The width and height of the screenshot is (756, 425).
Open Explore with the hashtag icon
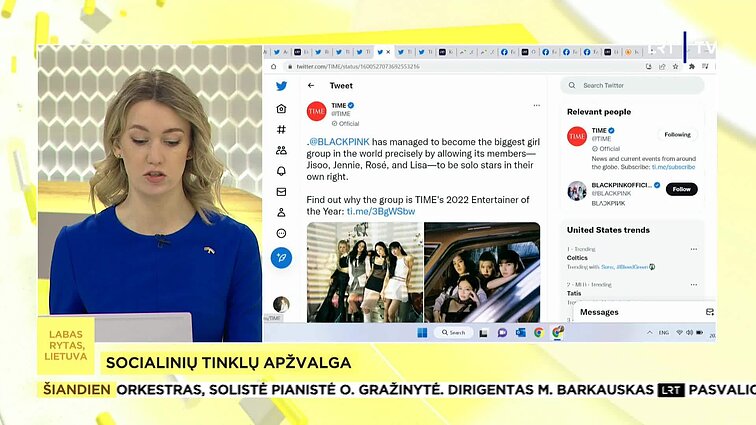coord(282,129)
